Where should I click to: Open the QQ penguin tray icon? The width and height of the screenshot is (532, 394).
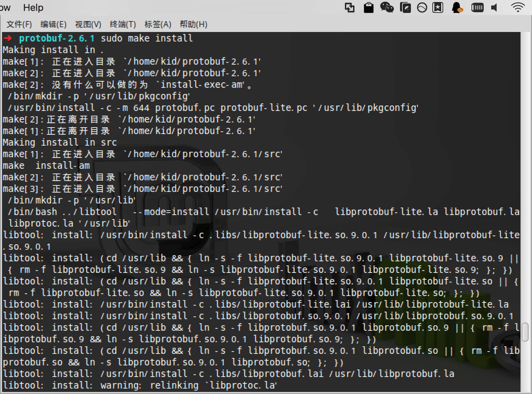coord(457,7)
